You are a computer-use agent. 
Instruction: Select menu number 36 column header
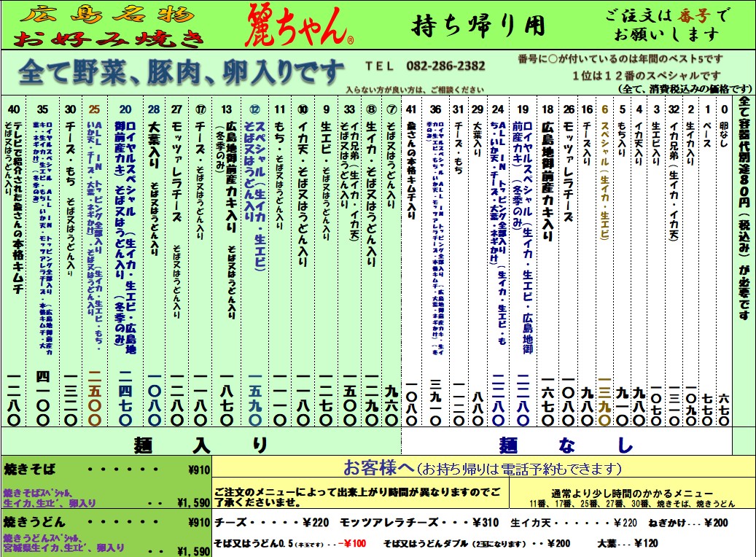[435, 109]
